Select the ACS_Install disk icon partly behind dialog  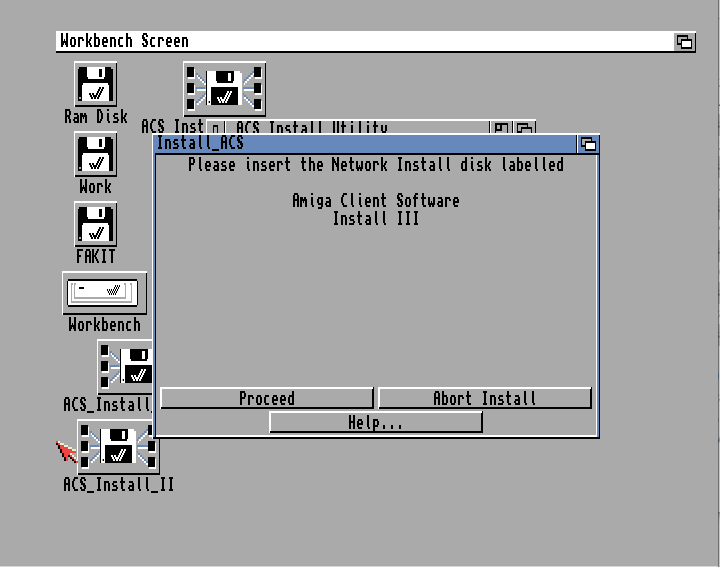click(x=125, y=366)
